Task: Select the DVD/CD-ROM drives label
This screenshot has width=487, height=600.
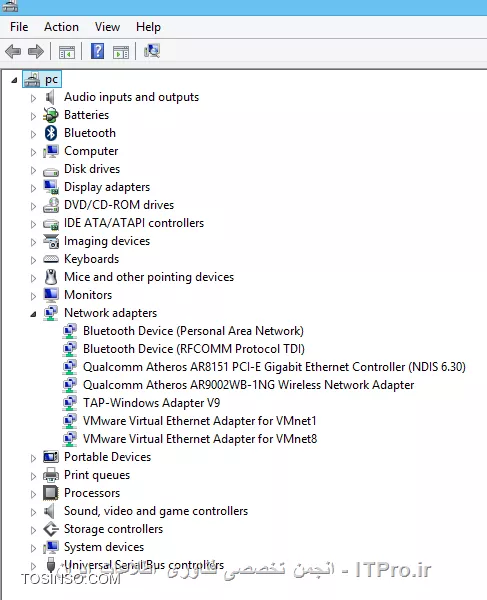Action: click(x=119, y=205)
